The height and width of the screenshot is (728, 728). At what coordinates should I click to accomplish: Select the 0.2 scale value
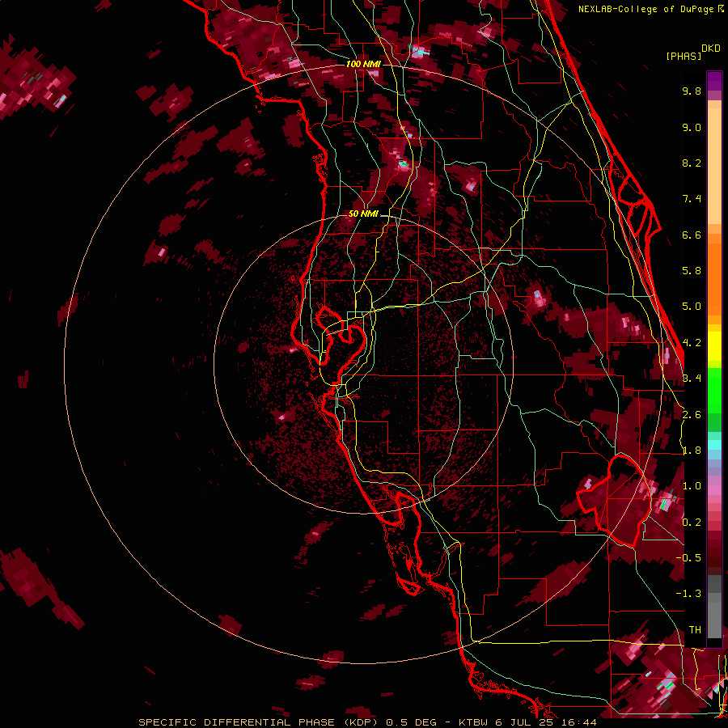coord(692,523)
